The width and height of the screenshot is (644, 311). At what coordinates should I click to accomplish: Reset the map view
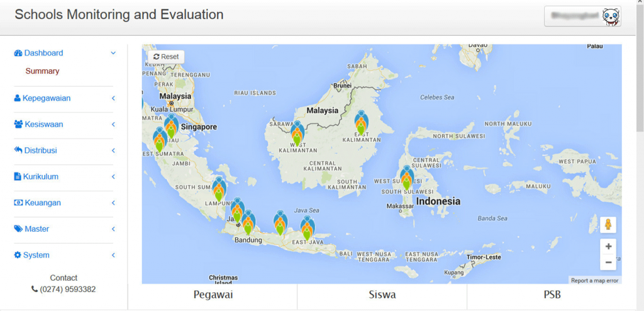click(166, 57)
